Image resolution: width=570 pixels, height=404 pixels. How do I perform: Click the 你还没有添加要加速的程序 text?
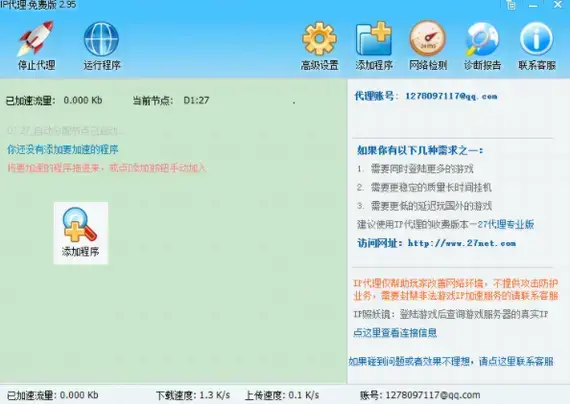click(x=63, y=149)
